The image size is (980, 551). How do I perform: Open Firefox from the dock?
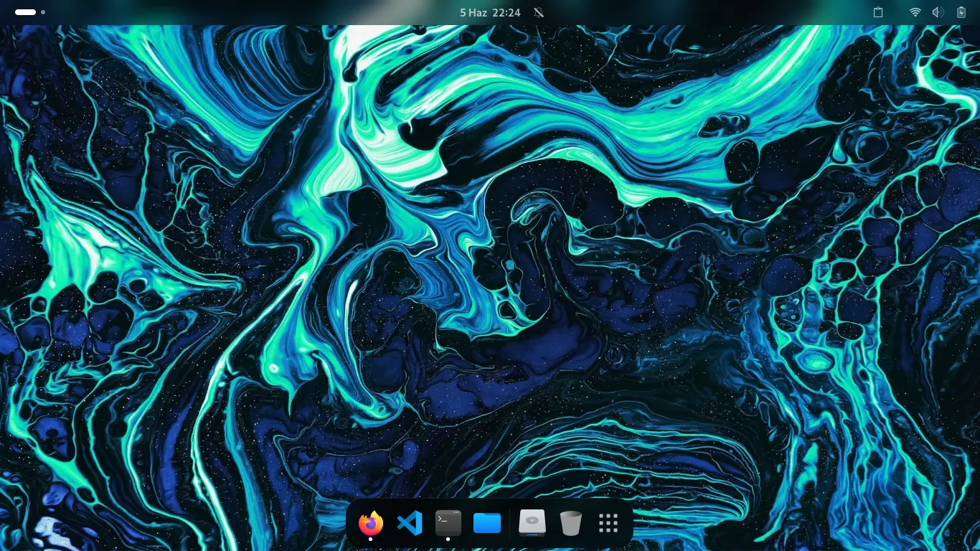[x=371, y=523]
